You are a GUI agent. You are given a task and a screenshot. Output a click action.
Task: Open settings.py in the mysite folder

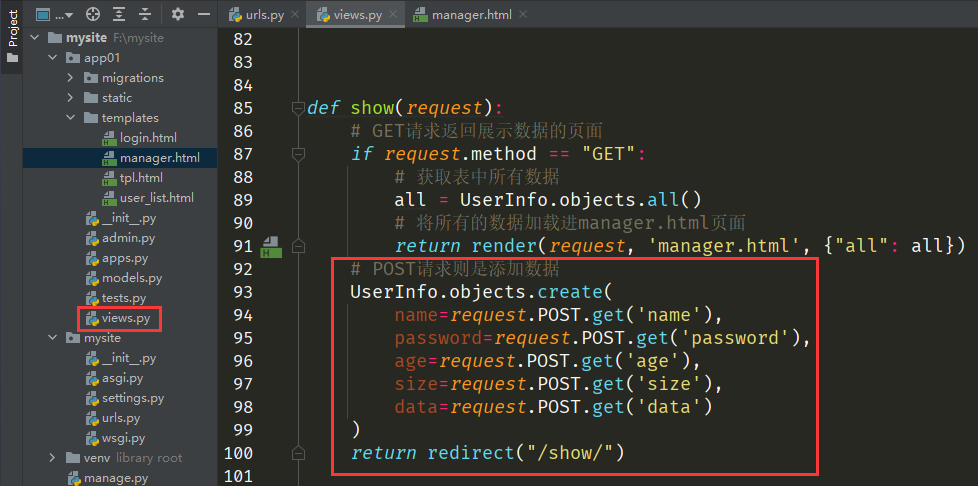[132, 398]
